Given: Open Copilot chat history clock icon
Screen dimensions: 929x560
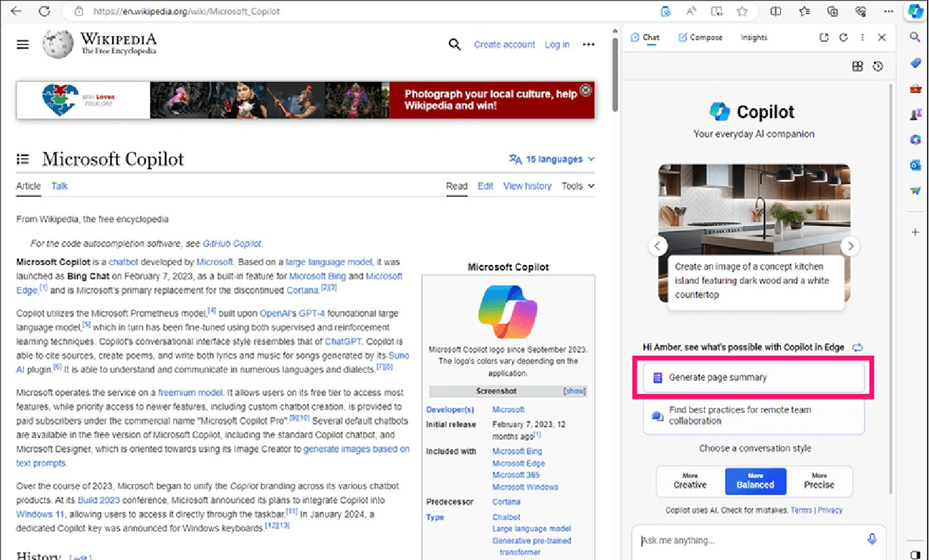Looking at the screenshot, I should coord(878,66).
